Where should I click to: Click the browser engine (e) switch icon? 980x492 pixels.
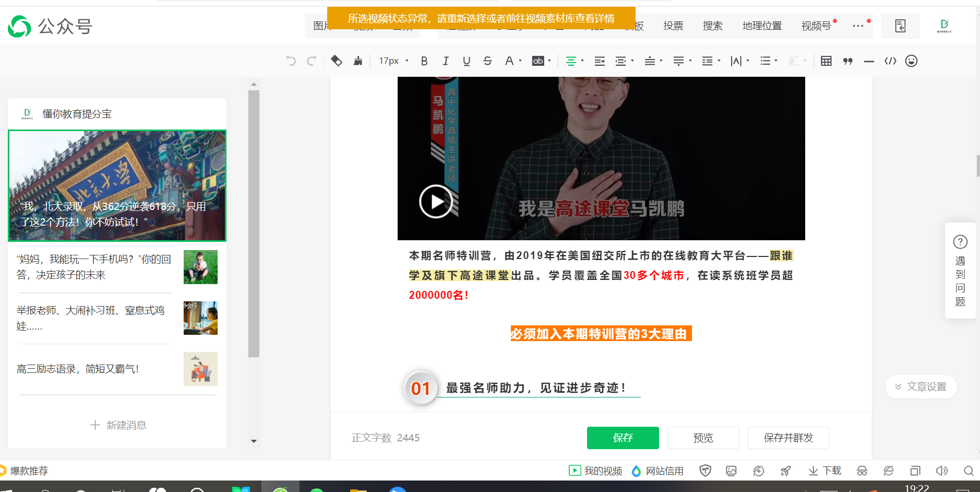pos(889,471)
